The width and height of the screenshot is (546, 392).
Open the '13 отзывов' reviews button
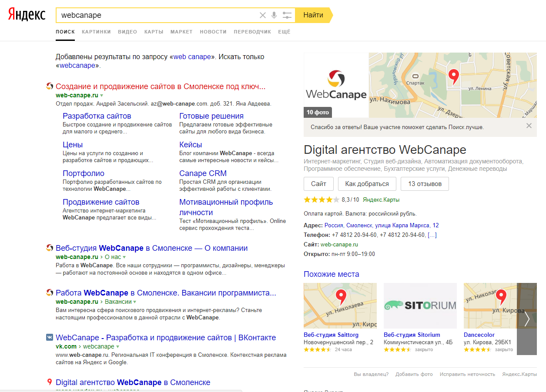(x=425, y=184)
